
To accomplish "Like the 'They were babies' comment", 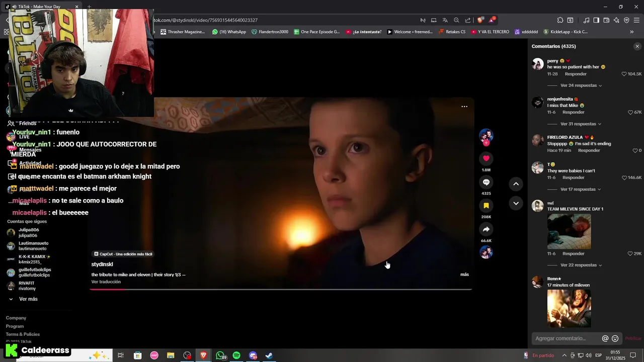I will pyautogui.click(x=624, y=177).
